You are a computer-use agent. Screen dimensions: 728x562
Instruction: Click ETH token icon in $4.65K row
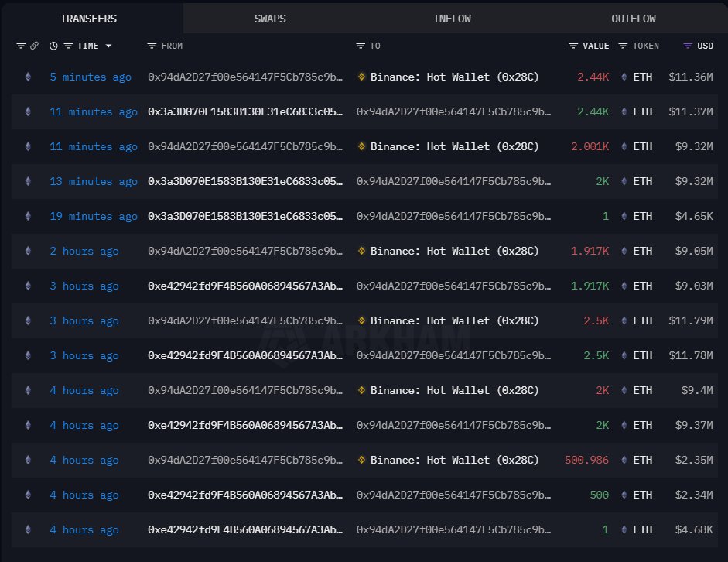(x=624, y=216)
